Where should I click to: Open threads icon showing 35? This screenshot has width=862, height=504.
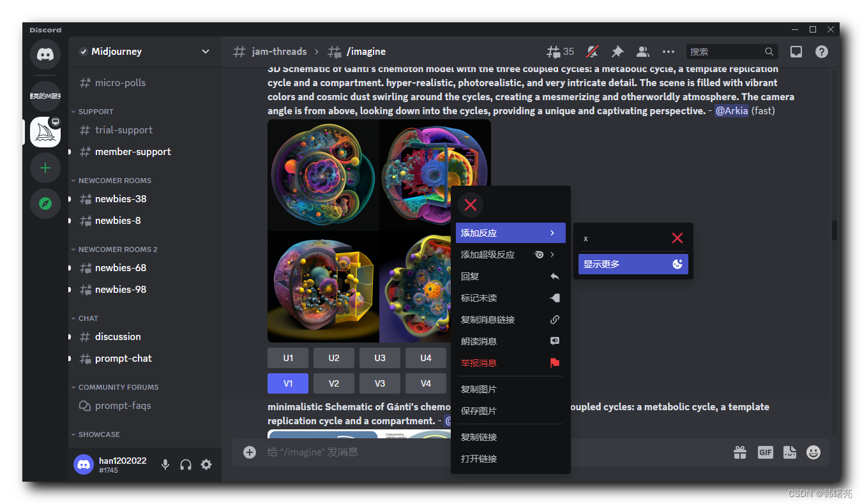pyautogui.click(x=560, y=52)
